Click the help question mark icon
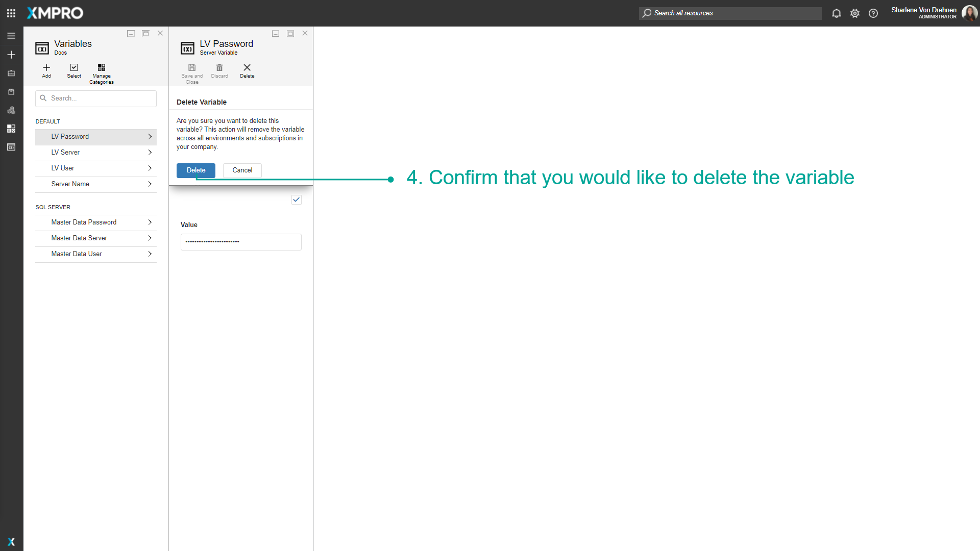Viewport: 980px width, 551px height. (x=873, y=13)
